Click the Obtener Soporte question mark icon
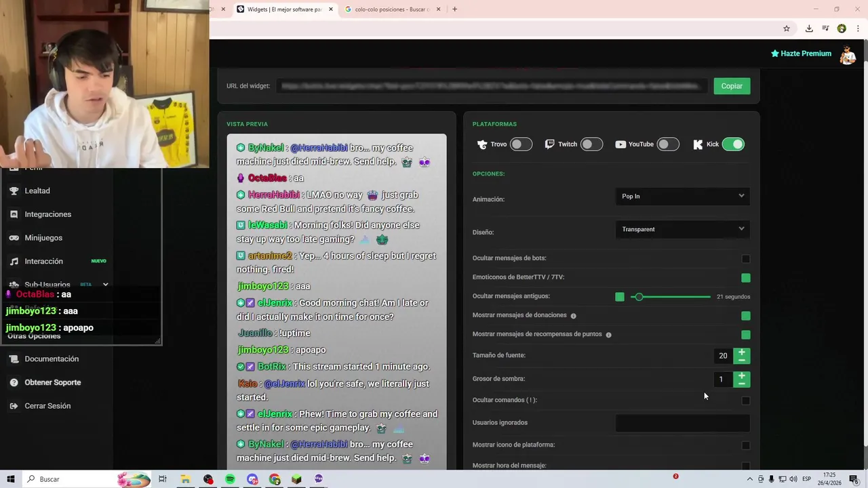 tap(14, 383)
